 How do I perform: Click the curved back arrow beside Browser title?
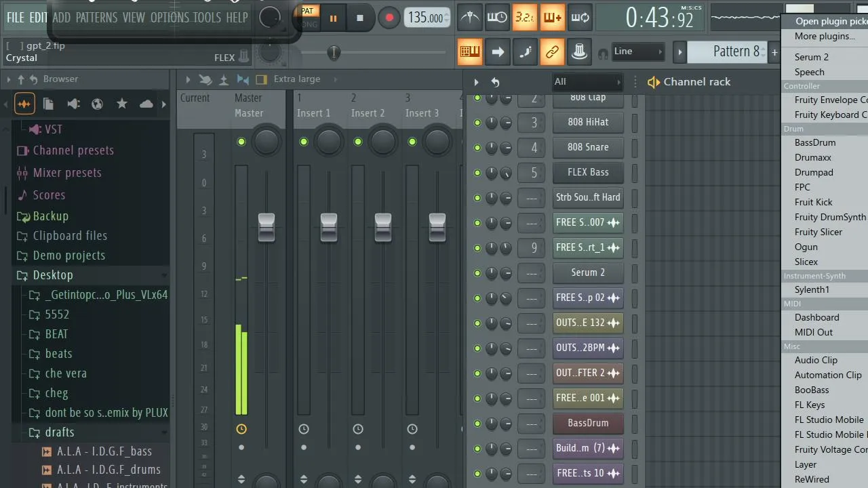tap(33, 79)
